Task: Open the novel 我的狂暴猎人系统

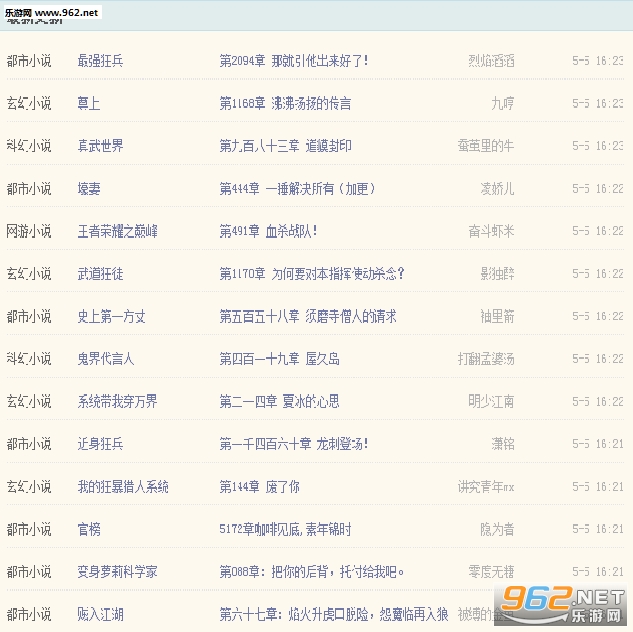Action: click(123, 487)
